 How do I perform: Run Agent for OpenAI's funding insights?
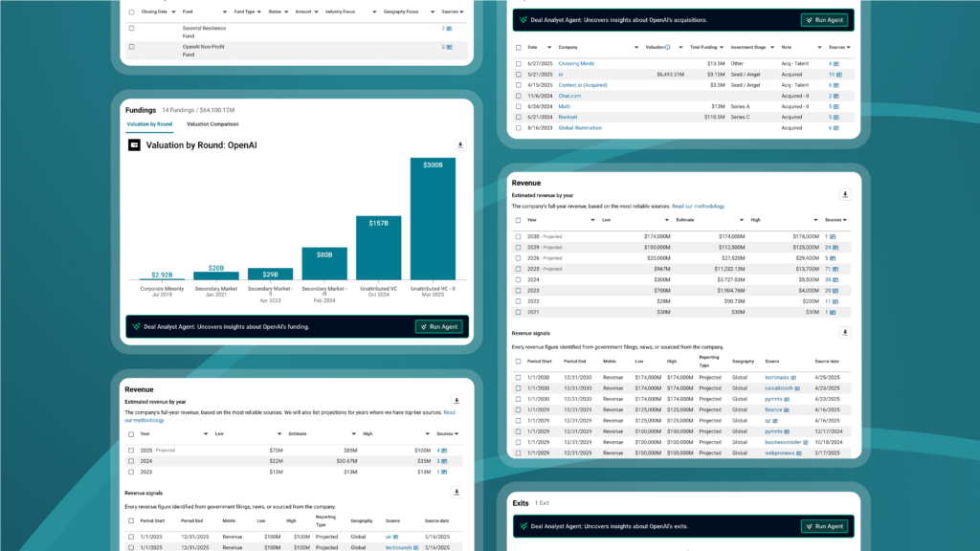439,326
